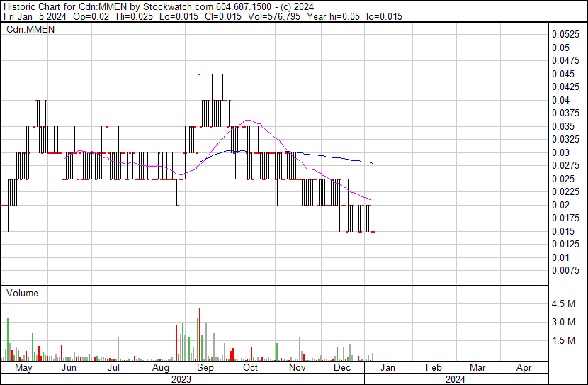Click the 0.0475 price axis label
The image size is (588, 385).
[565, 60]
